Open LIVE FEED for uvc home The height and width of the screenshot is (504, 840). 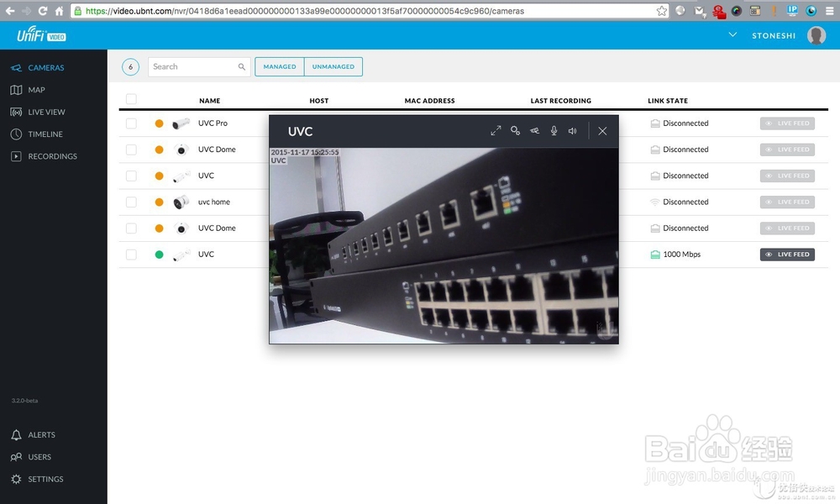click(x=788, y=202)
